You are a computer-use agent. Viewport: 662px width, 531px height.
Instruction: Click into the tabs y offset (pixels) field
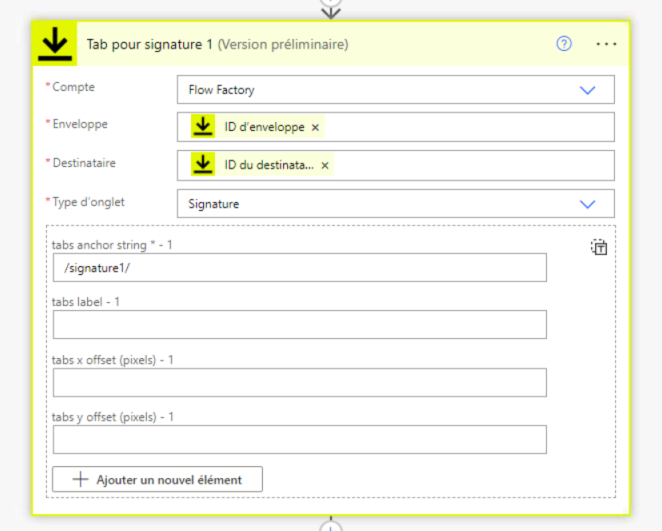coord(299,440)
